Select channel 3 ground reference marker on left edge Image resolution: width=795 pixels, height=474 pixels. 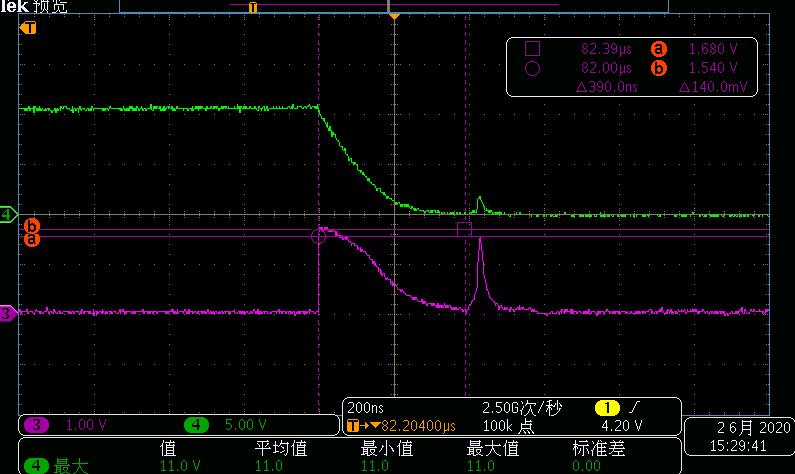click(x=8, y=313)
